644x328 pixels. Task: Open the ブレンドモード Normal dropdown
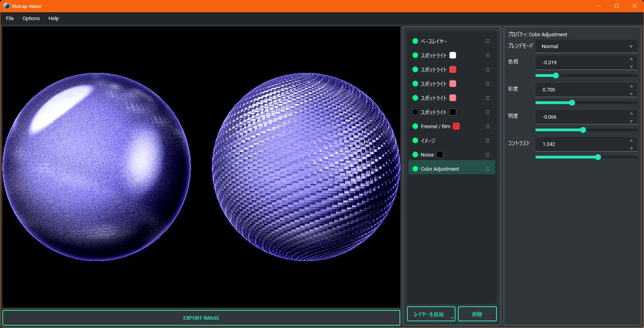coord(586,46)
